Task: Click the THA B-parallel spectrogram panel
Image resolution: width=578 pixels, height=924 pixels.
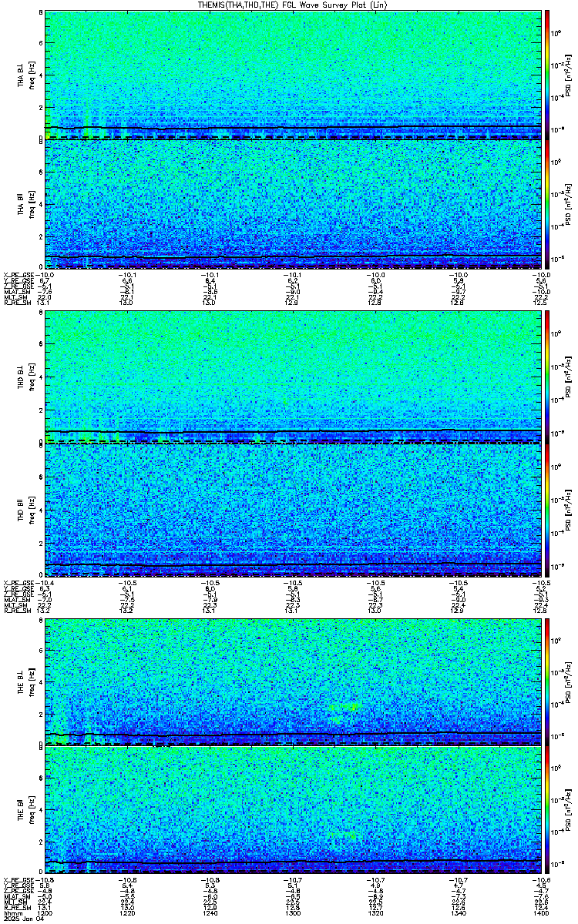Action: pyautogui.click(x=294, y=204)
